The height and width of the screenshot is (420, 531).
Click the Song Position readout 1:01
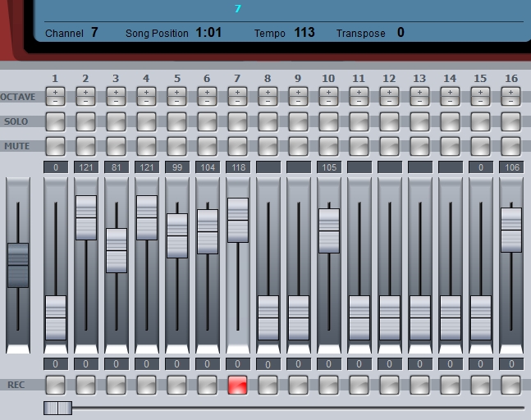[x=208, y=33]
